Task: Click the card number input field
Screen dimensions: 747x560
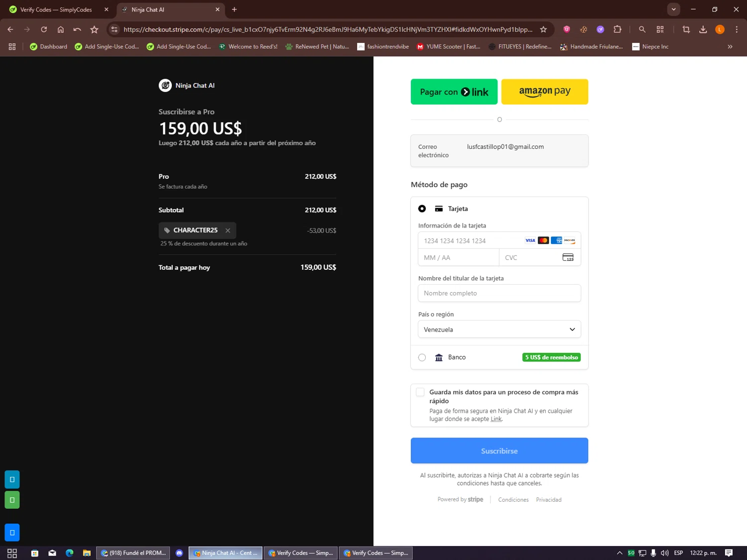Action: tap(499, 240)
